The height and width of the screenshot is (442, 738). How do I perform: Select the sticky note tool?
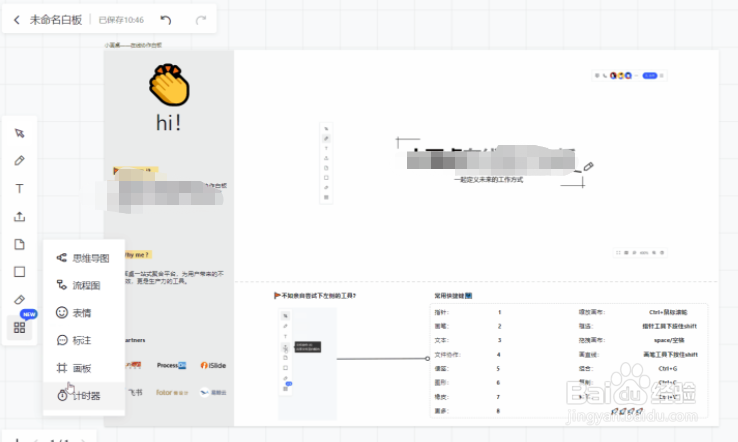[19, 244]
